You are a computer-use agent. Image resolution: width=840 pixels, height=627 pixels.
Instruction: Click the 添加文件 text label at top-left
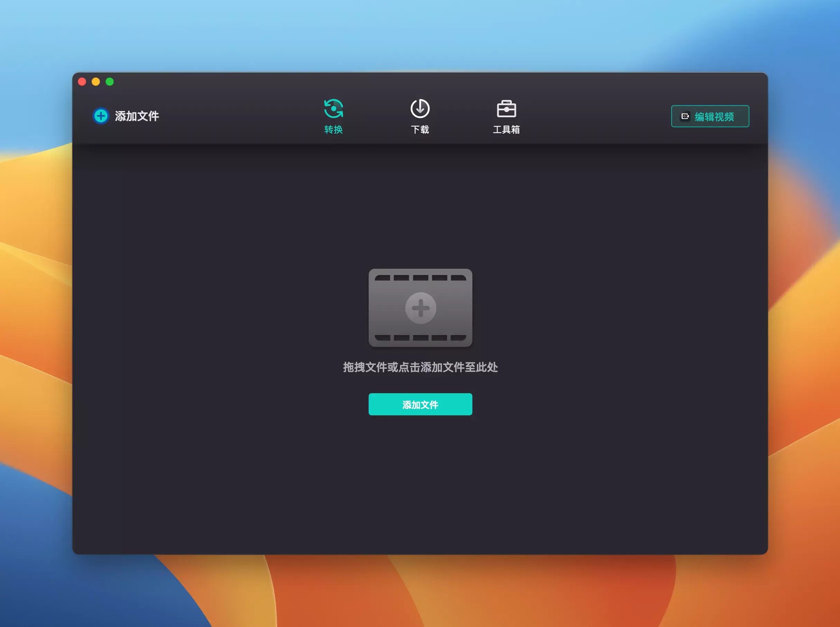137,116
